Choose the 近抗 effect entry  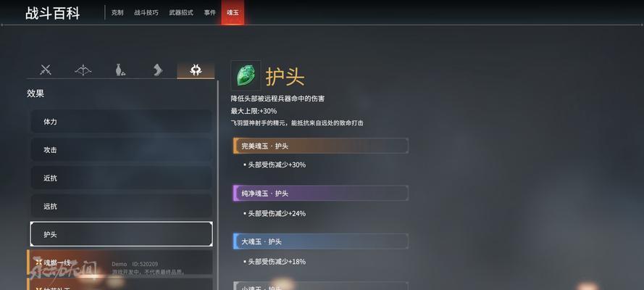pyautogui.click(x=122, y=178)
